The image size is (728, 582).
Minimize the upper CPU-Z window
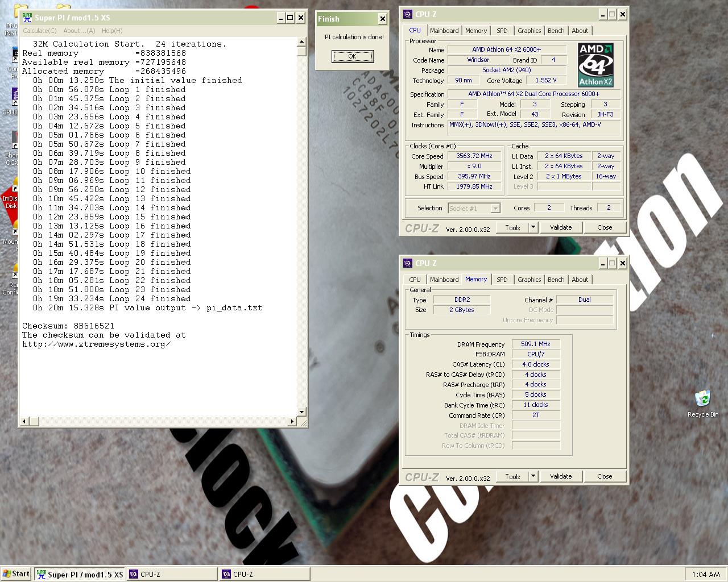(602, 14)
